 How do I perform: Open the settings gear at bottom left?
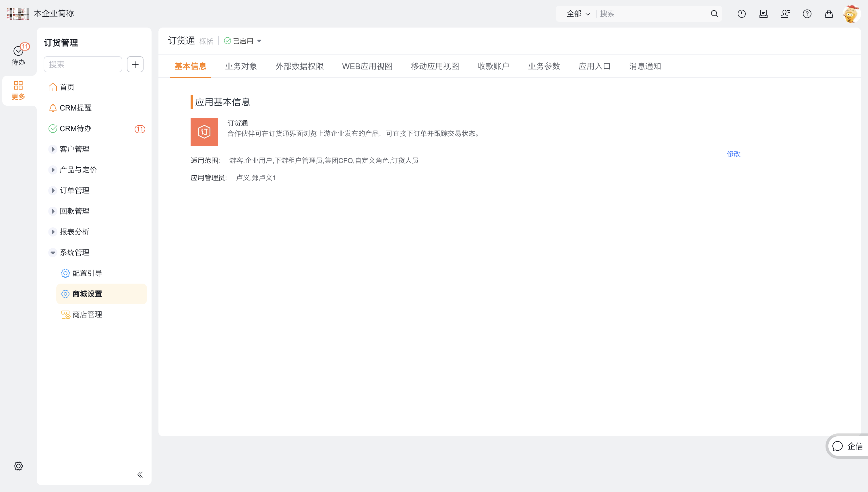pyautogui.click(x=18, y=466)
